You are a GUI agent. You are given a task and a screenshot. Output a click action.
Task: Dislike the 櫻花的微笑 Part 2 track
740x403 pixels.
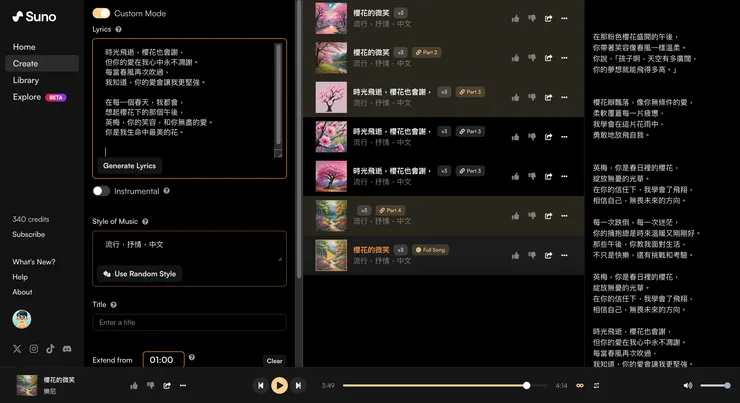pyautogui.click(x=531, y=58)
